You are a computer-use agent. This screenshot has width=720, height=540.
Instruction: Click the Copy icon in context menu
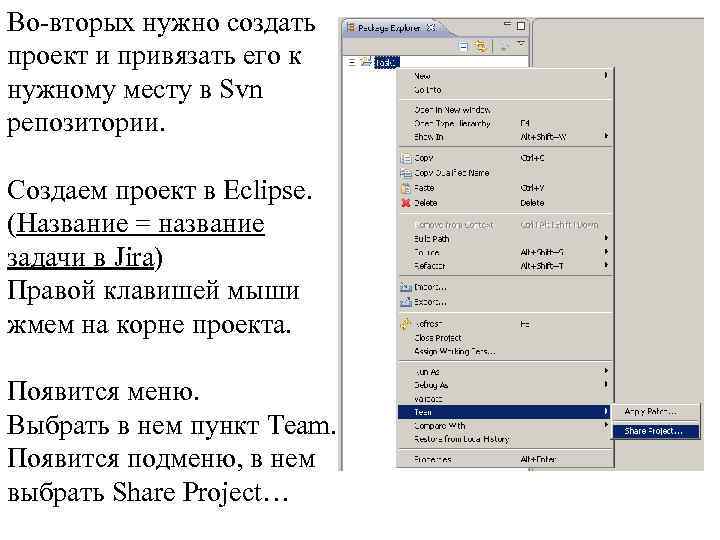click(406, 158)
